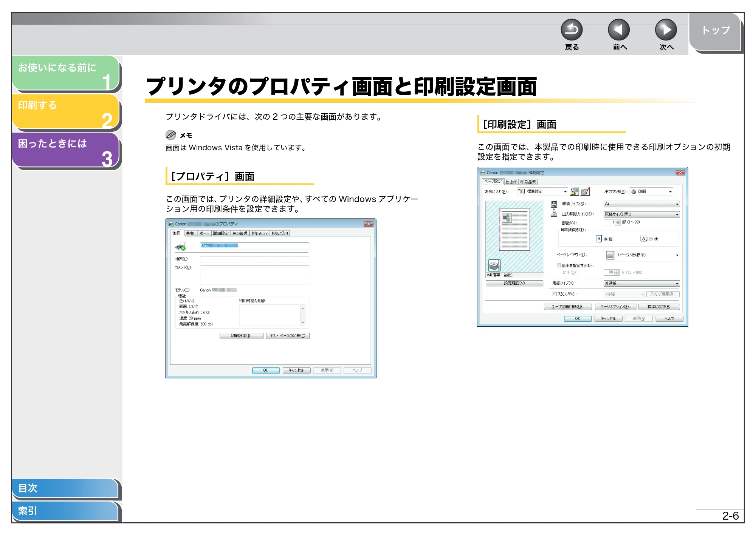Open the 共有 tab in properties

tap(190, 233)
